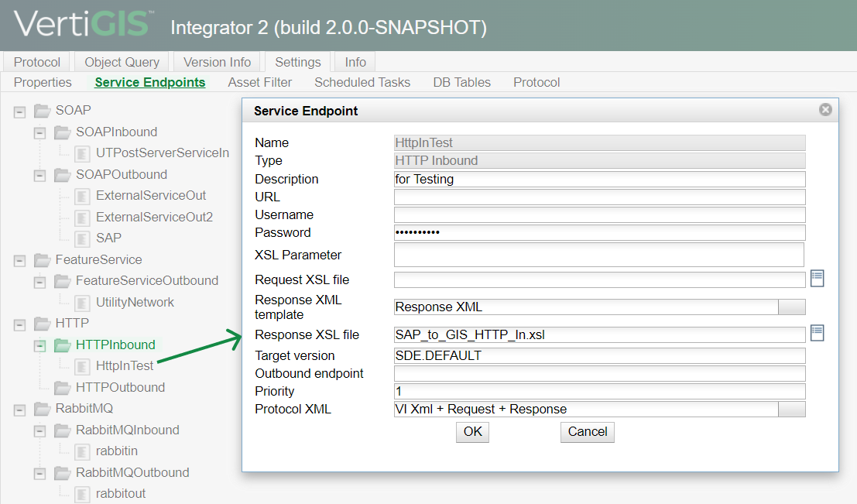Open the Protocol XML dropdown

click(x=791, y=409)
